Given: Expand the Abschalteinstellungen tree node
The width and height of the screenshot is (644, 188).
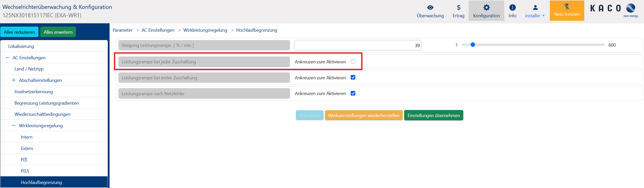Looking at the screenshot, I should tap(14, 80).
